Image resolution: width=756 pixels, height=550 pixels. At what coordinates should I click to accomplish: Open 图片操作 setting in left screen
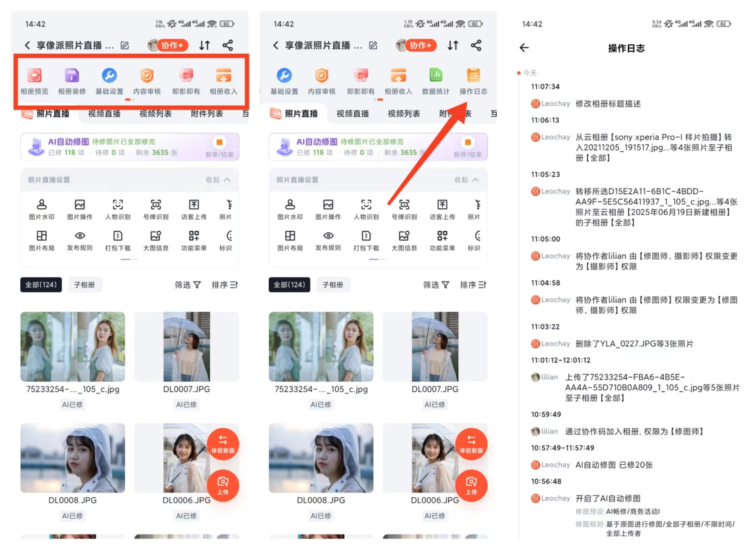point(79,210)
